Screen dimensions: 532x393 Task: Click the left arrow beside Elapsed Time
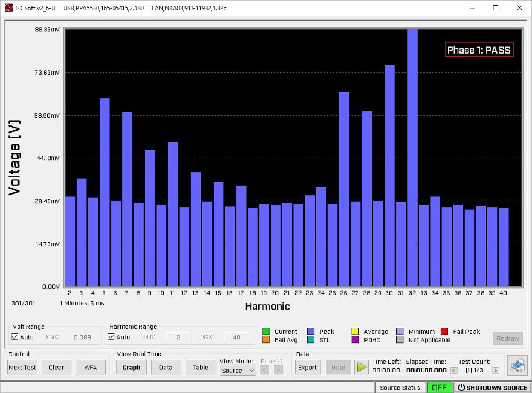pyautogui.click(x=453, y=370)
